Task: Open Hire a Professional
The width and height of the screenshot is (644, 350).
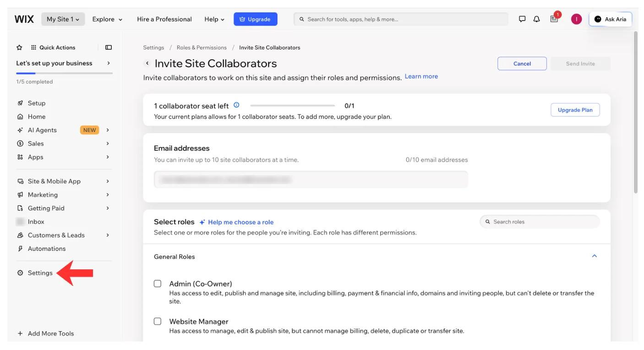Action: point(164,19)
